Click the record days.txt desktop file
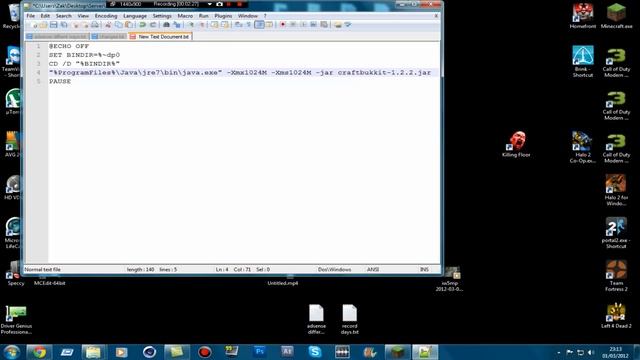 pos(349,319)
